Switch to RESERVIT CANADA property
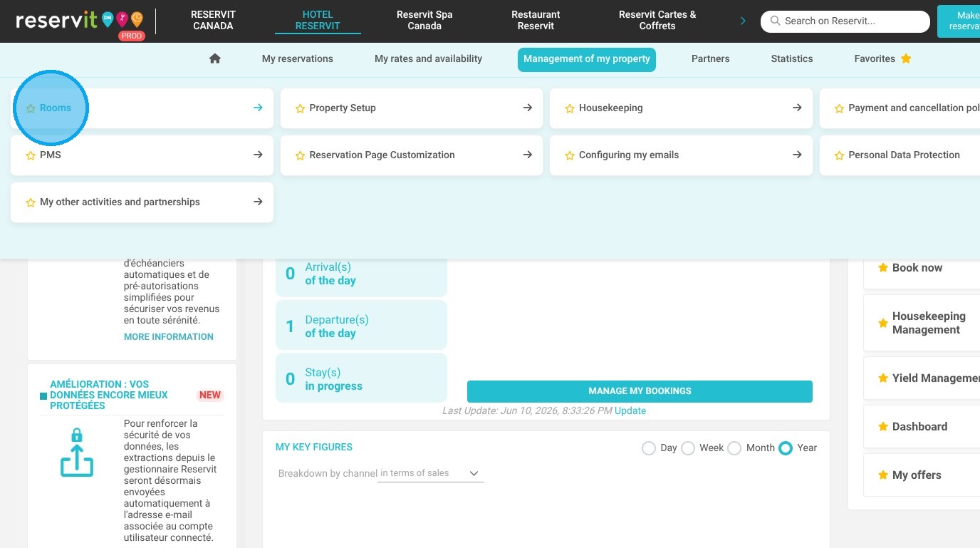The width and height of the screenshot is (980, 548). [x=213, y=20]
